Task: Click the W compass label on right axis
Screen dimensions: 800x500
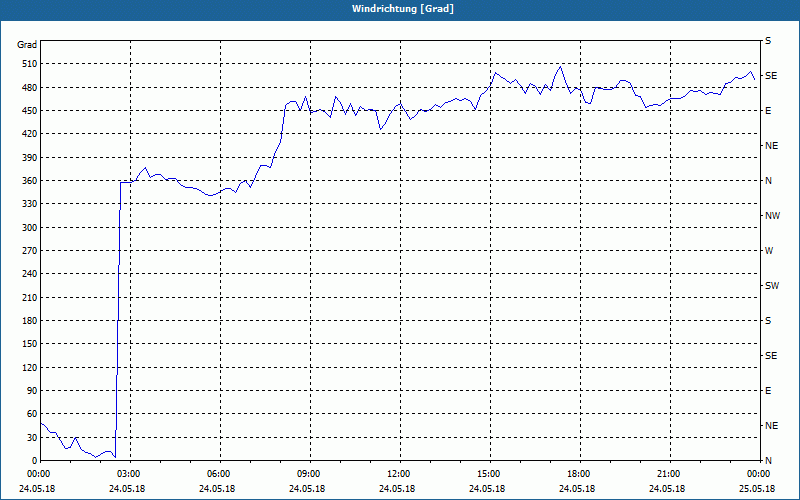Action: pos(769,251)
